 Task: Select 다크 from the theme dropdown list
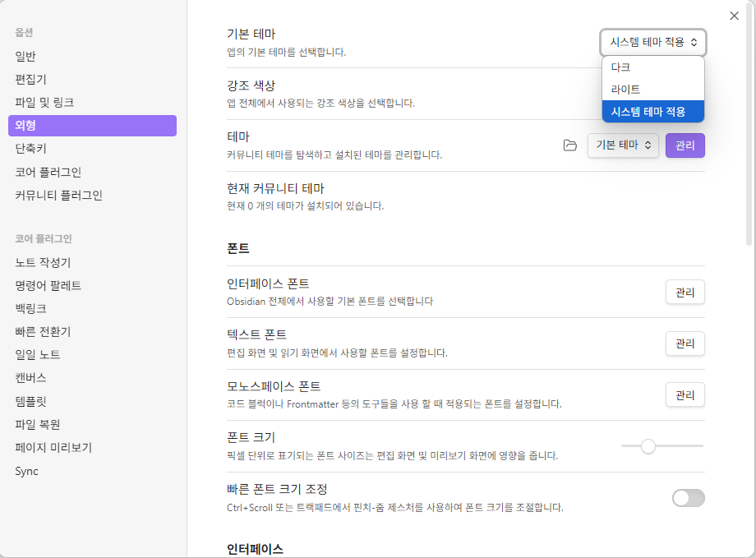pos(652,67)
